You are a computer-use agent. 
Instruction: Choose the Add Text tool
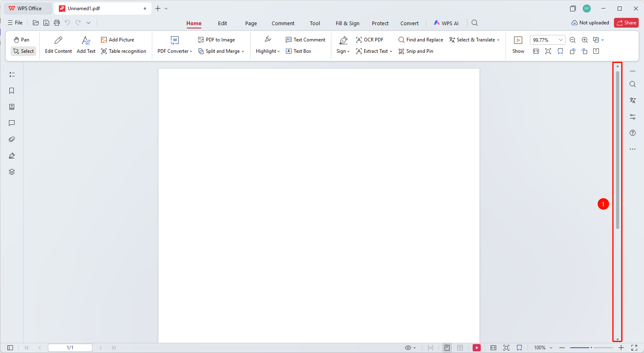tap(86, 45)
